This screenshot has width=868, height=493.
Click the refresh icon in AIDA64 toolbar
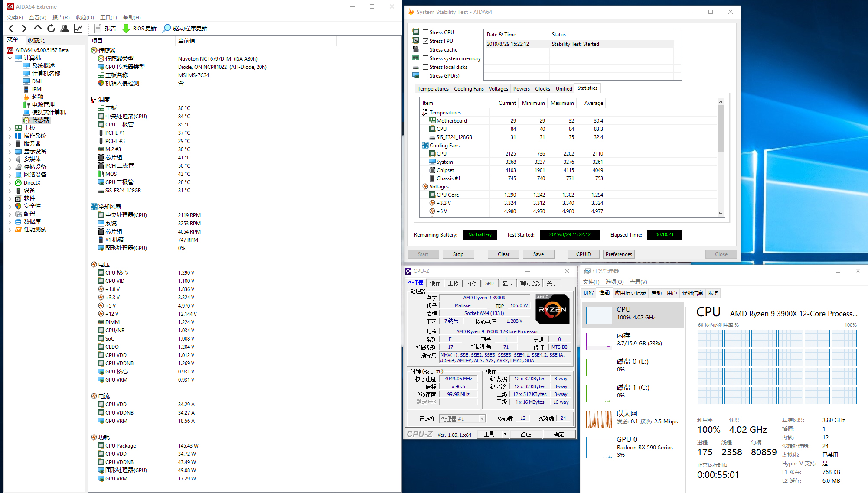51,29
